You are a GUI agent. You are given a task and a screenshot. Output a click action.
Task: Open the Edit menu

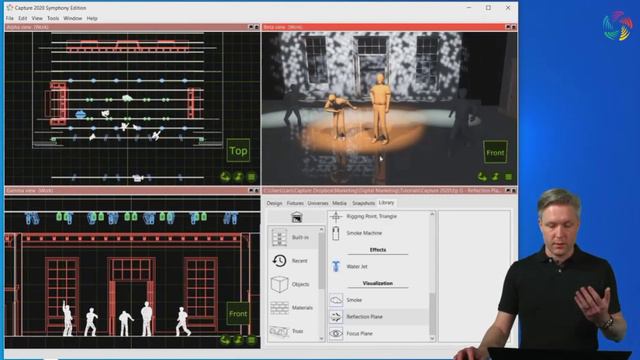coord(23,18)
